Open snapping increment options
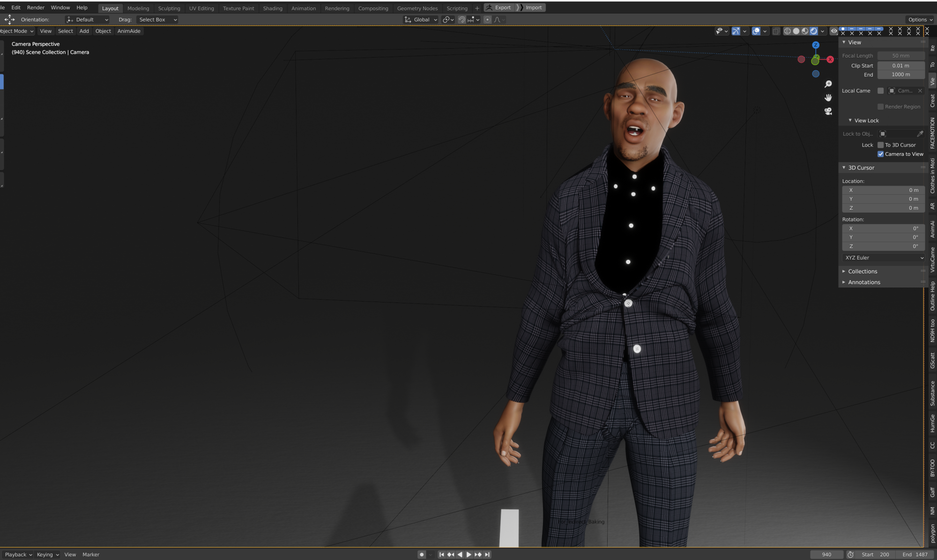This screenshot has width=937, height=560. coord(474,20)
